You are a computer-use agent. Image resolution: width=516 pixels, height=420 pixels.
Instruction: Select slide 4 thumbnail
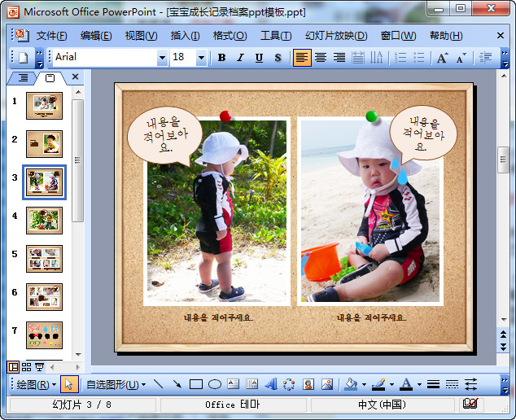pos(44,221)
